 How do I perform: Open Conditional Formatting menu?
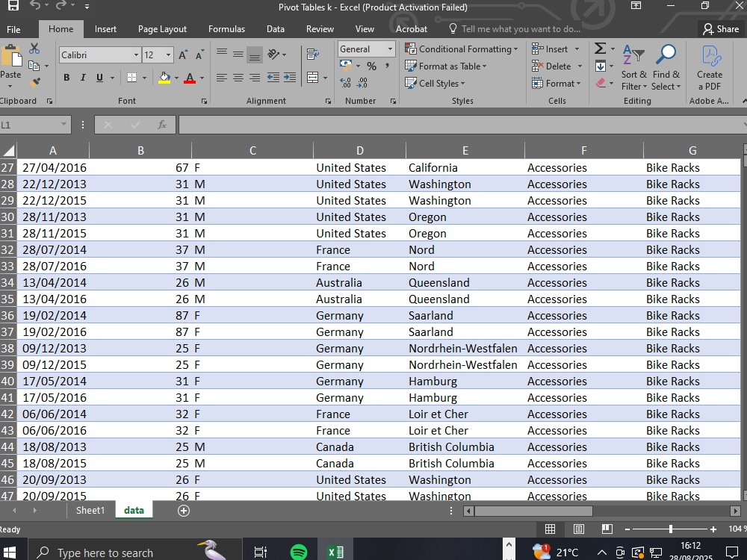click(x=461, y=49)
